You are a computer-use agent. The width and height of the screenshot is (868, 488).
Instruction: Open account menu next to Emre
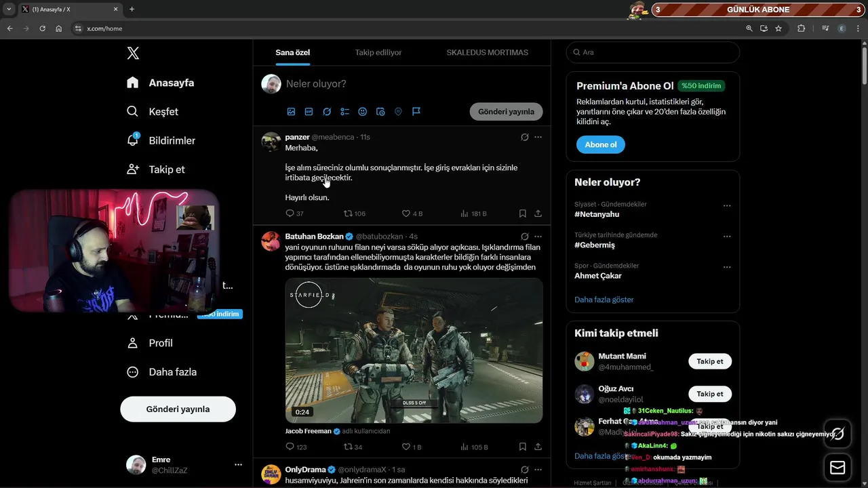pos(238,464)
